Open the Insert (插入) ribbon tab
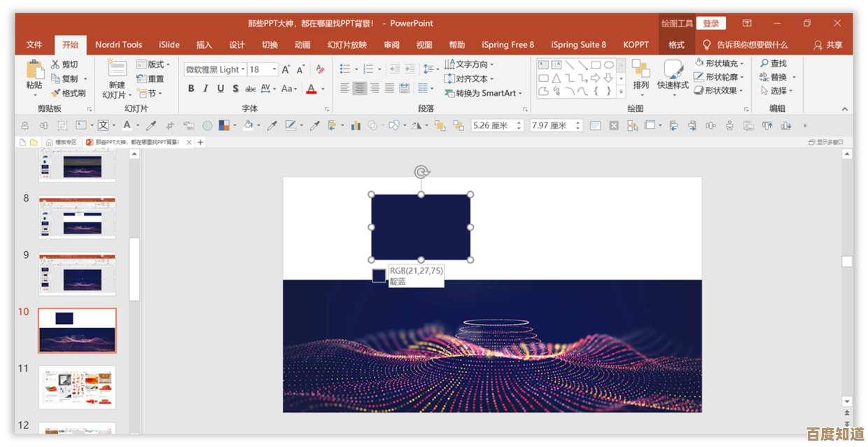The width and height of the screenshot is (868, 447). coord(204,45)
